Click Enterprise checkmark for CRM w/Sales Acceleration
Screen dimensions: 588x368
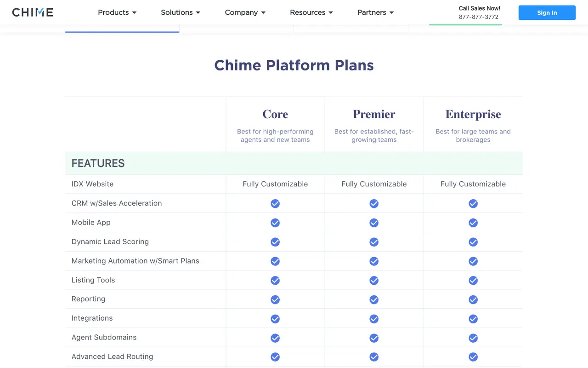tap(473, 203)
